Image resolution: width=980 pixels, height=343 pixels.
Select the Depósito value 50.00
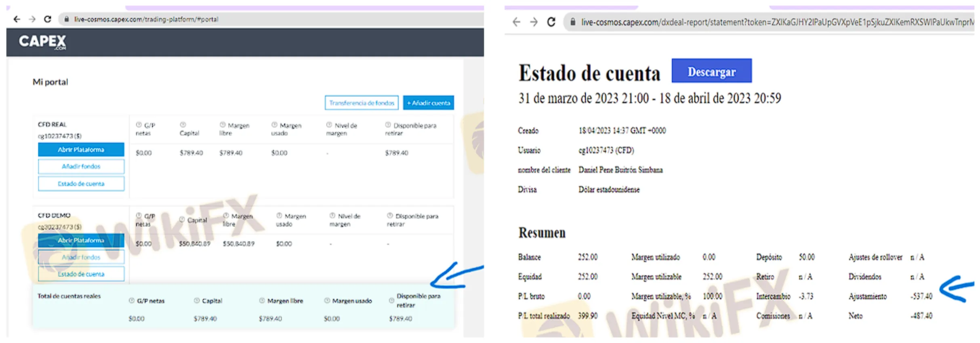click(807, 257)
